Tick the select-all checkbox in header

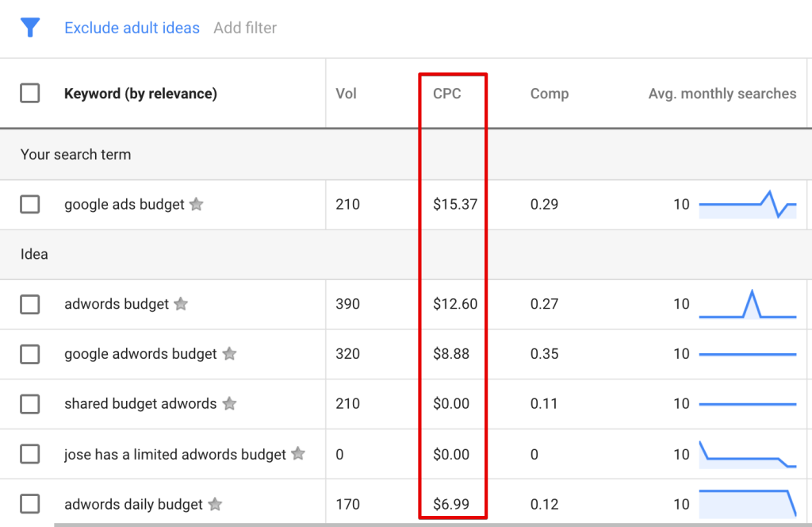[x=30, y=94]
